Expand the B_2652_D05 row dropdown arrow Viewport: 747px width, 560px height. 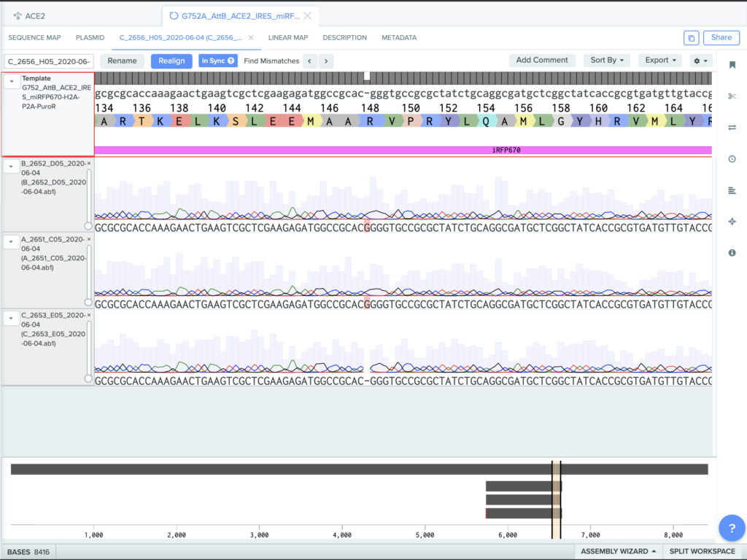point(12,167)
